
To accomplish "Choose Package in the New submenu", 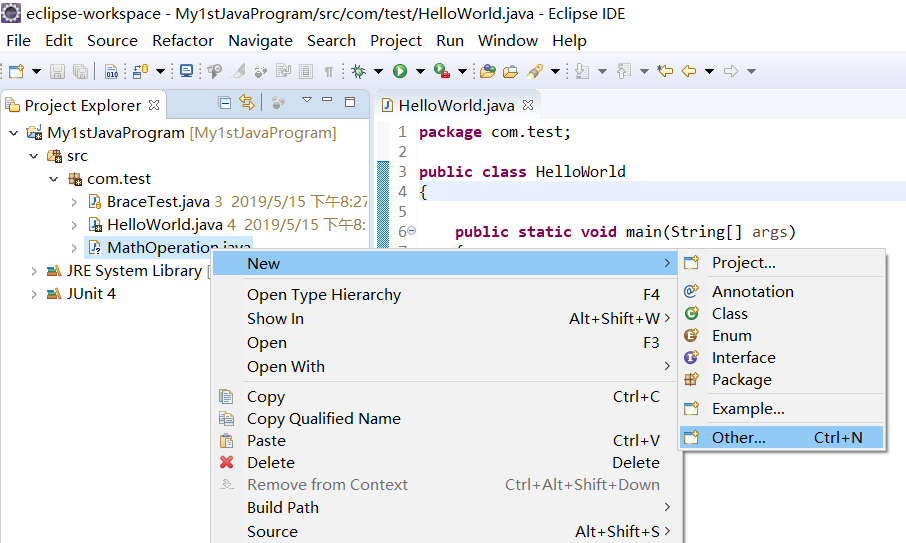I will [782, 380].
